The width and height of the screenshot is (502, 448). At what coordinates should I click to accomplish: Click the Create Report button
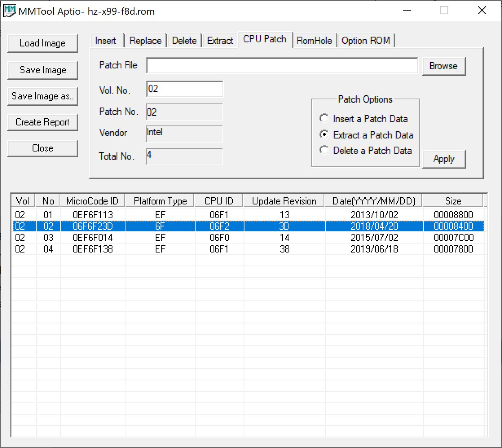(43, 122)
